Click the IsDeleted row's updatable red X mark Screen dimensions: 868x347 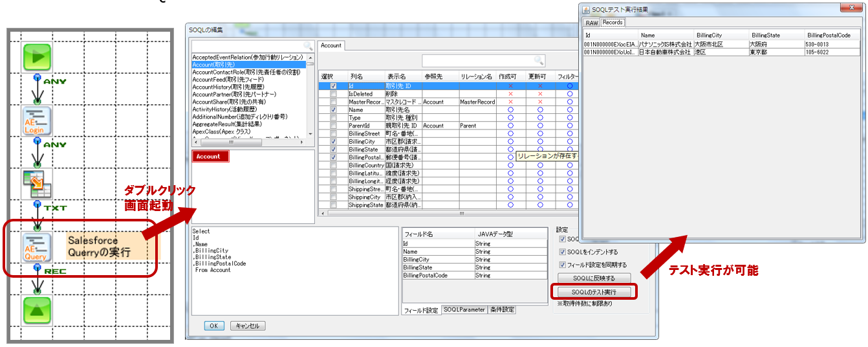(540, 94)
